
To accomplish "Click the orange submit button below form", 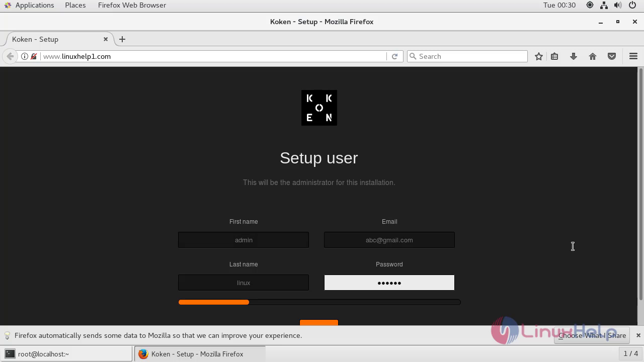I will tap(319, 322).
